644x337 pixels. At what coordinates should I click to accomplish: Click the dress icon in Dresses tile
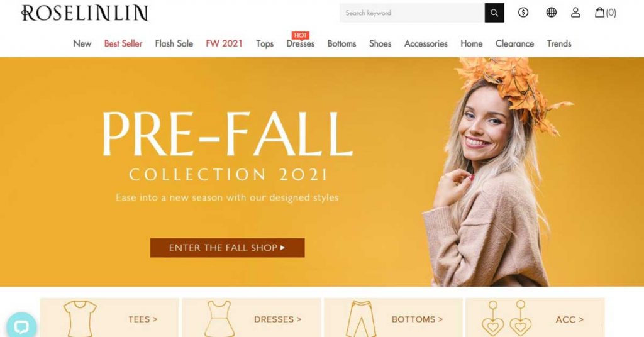coord(219,319)
